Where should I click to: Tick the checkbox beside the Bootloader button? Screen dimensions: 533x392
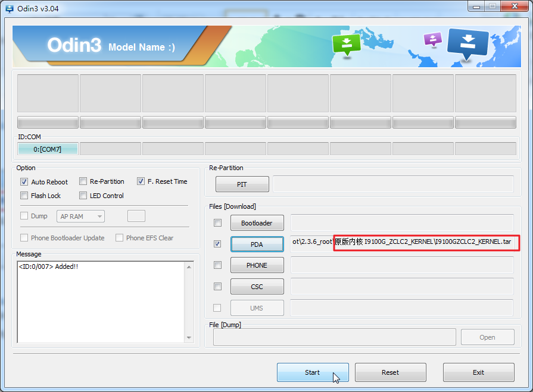217,222
